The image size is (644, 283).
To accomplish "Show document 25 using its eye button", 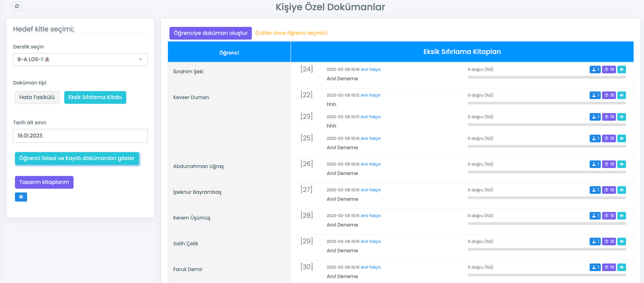I will 622,139.
